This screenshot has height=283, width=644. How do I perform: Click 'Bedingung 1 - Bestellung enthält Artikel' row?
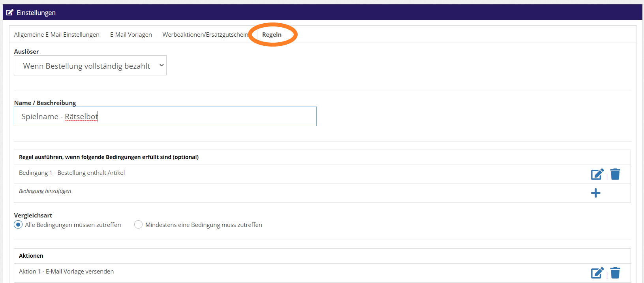coord(72,173)
